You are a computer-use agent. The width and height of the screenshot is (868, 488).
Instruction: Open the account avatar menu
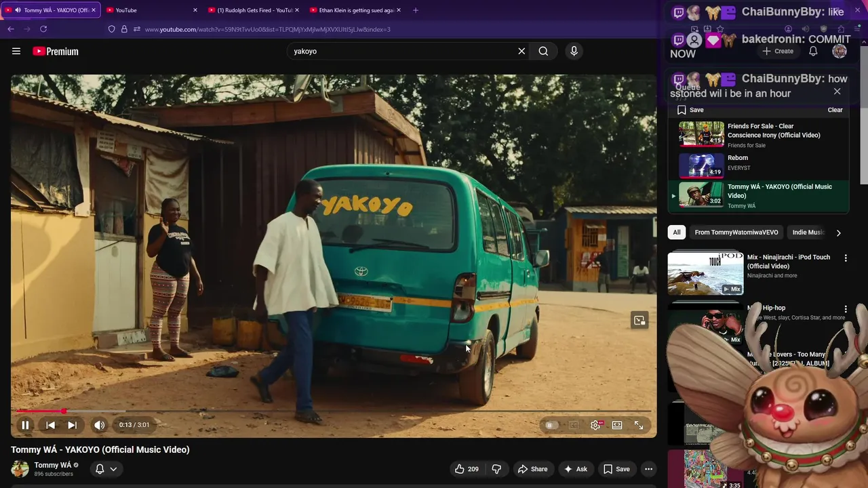(840, 51)
